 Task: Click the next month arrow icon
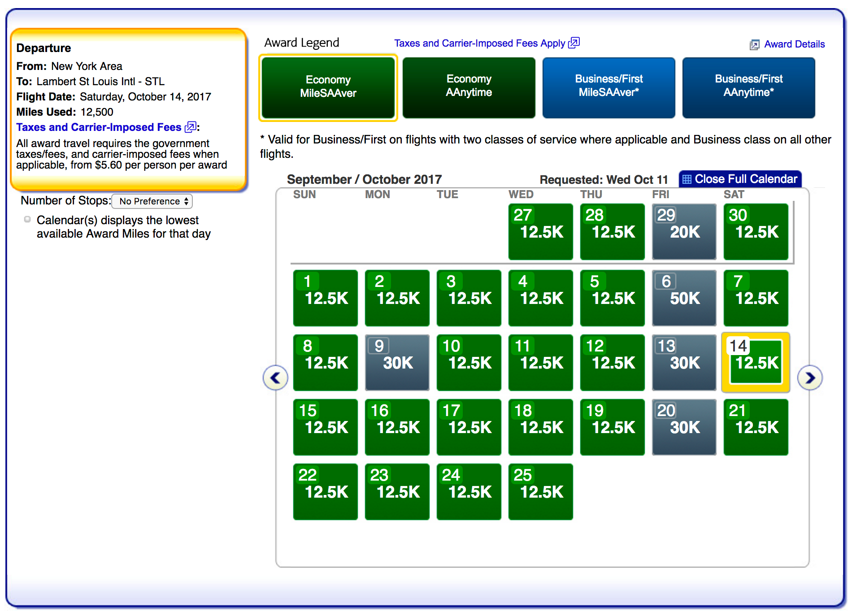pyautogui.click(x=809, y=378)
